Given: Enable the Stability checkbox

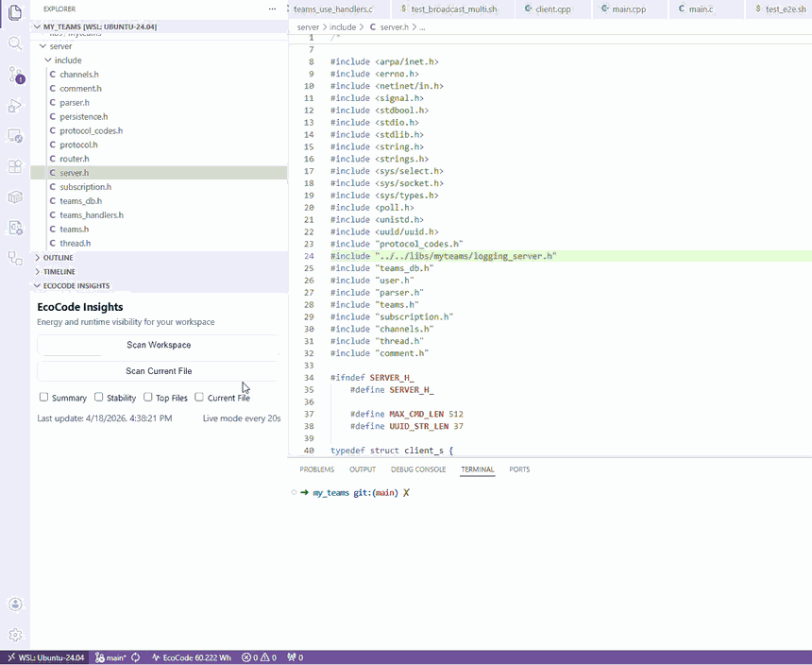Looking at the screenshot, I should (x=99, y=398).
